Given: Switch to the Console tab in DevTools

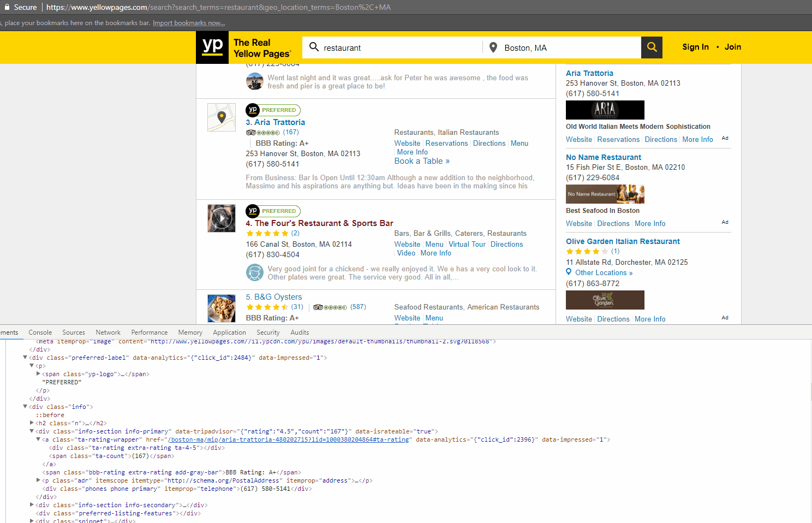Looking at the screenshot, I should [40, 332].
